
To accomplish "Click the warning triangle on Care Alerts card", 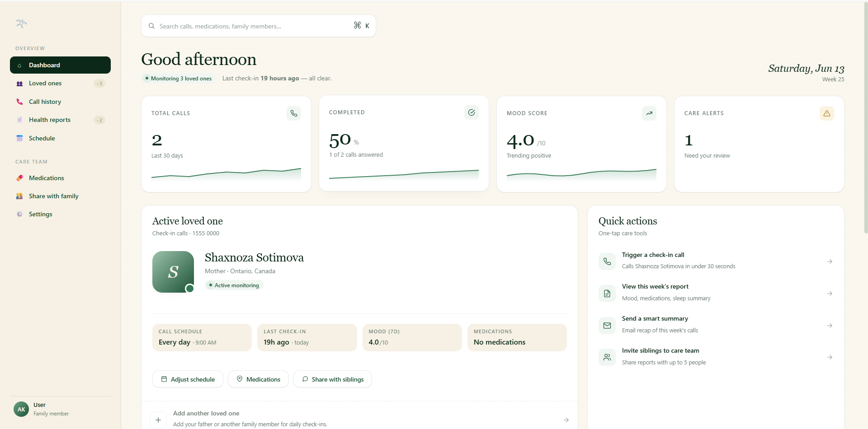I will [x=827, y=113].
